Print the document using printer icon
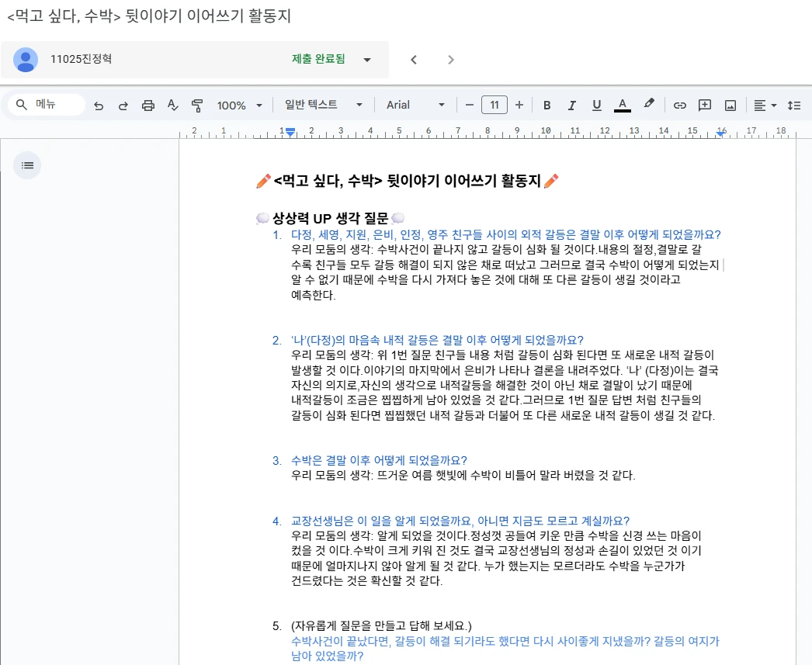Screen dimensions: 812x665 (148, 105)
